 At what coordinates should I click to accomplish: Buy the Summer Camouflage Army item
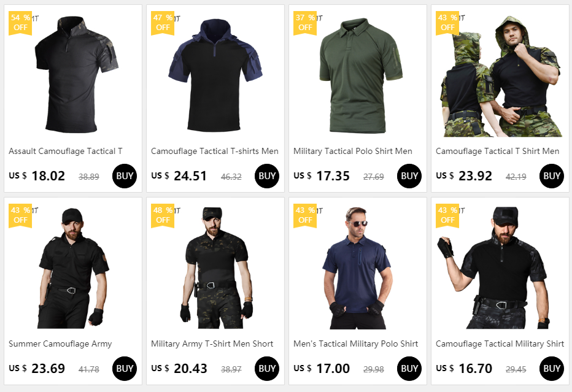coord(125,369)
